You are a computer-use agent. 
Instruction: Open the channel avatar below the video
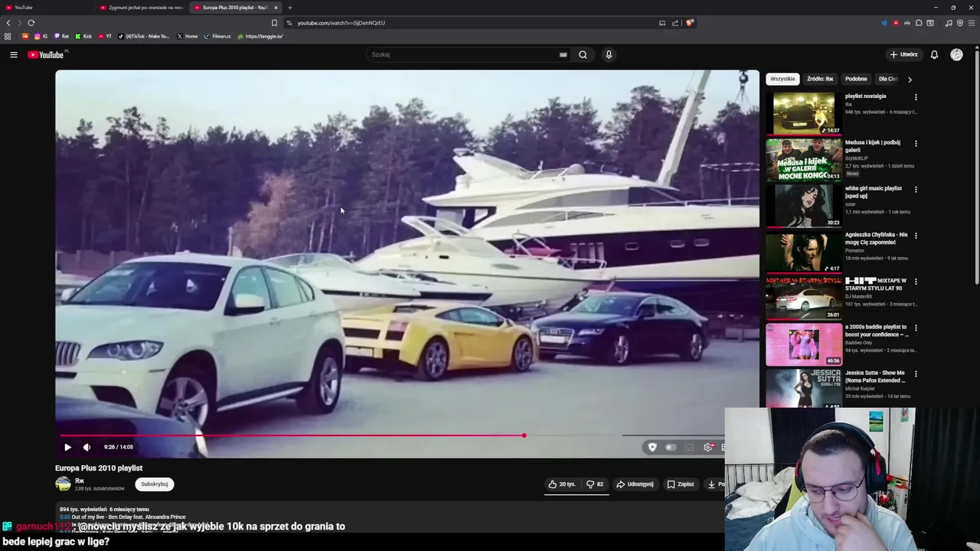(63, 484)
